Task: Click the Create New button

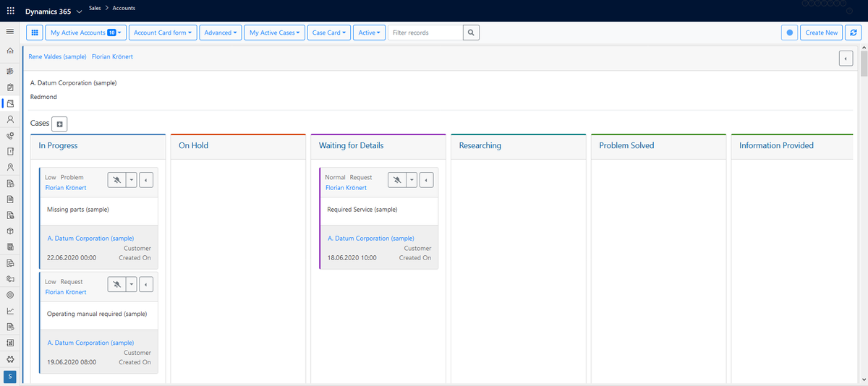Action: [821, 33]
